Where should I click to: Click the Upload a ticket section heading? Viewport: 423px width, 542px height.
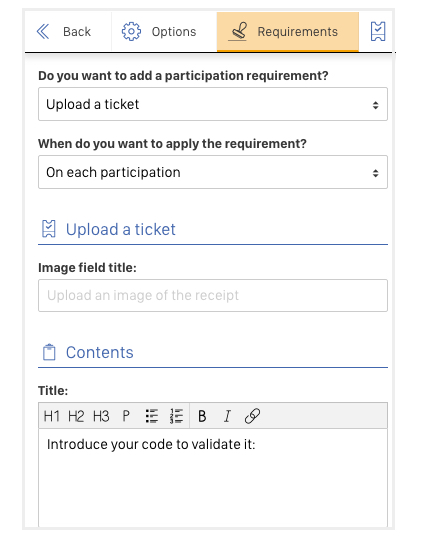(121, 229)
